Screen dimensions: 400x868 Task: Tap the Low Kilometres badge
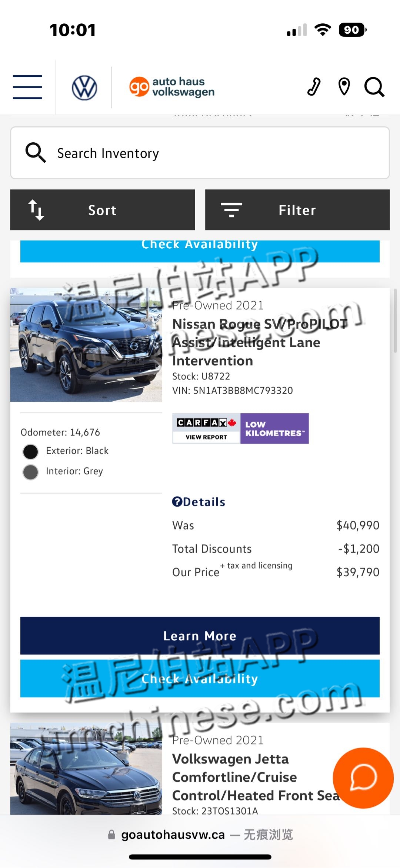[274, 428]
